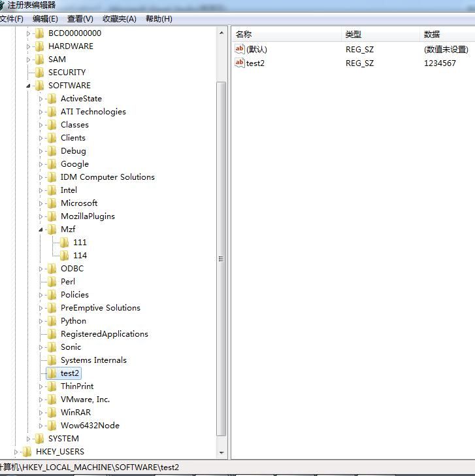Expand the Wow6432Node key arrow
Viewport: 475px width, 476px height.
(x=41, y=426)
